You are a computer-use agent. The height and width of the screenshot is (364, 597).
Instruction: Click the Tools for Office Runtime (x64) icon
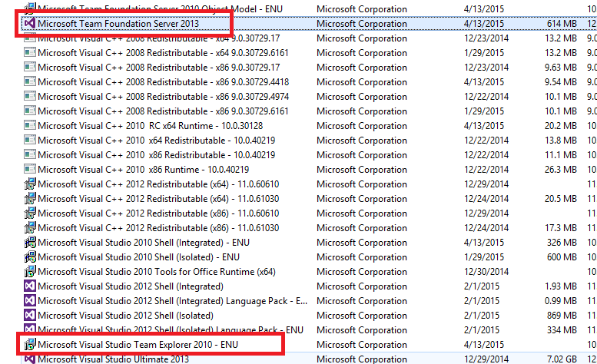[30, 272]
